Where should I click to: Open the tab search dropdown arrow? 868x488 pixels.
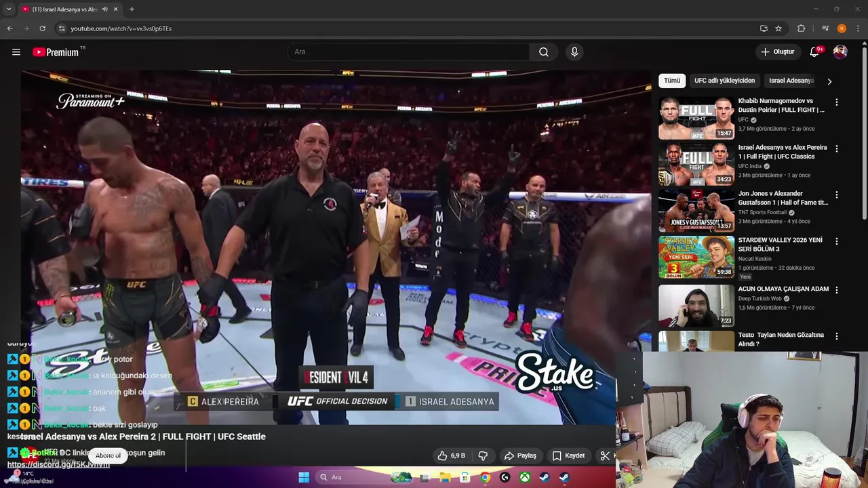coord(9,9)
